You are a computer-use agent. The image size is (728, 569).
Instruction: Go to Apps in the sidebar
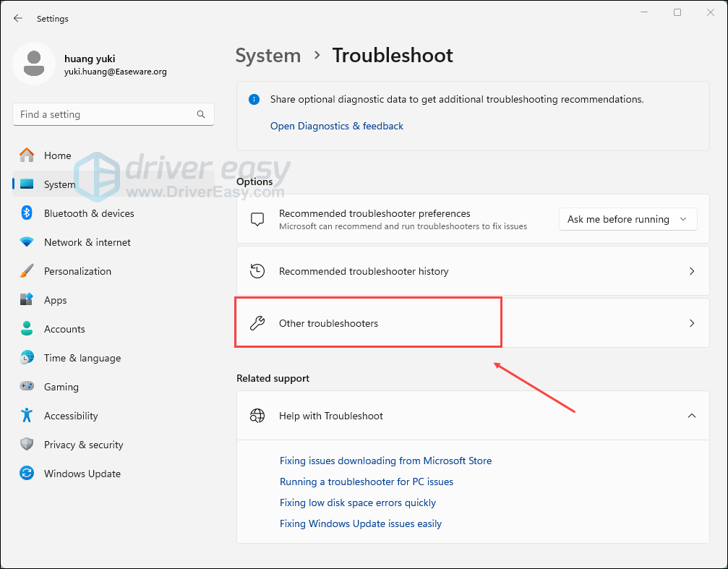(55, 300)
